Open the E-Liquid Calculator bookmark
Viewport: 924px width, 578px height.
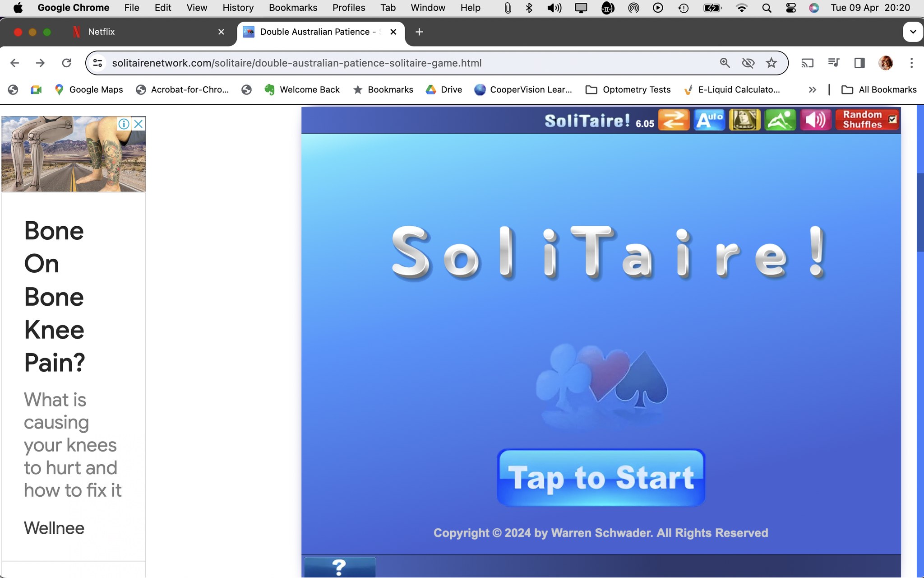coord(732,89)
